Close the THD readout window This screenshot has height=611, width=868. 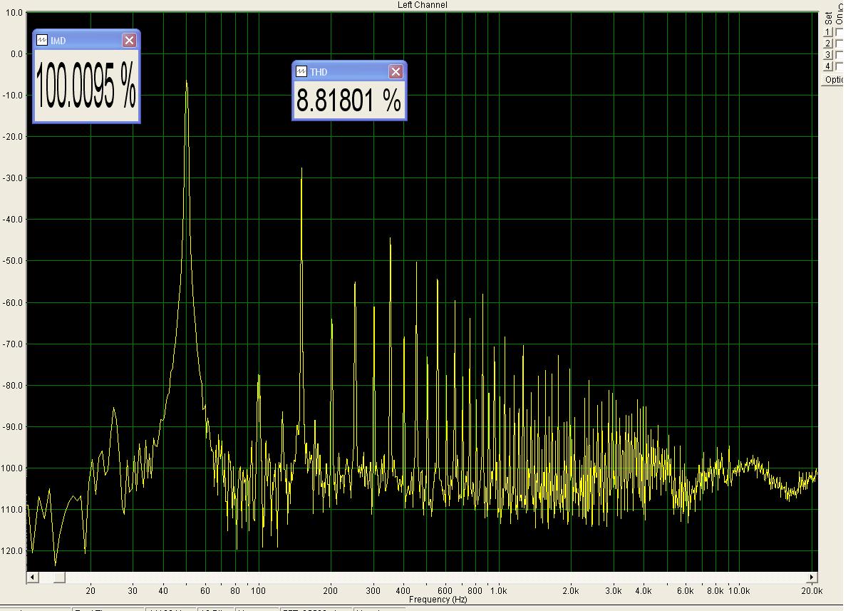396,72
